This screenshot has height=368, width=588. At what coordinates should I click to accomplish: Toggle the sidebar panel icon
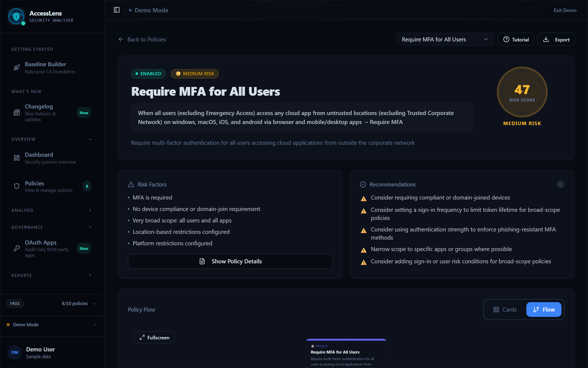(x=117, y=10)
